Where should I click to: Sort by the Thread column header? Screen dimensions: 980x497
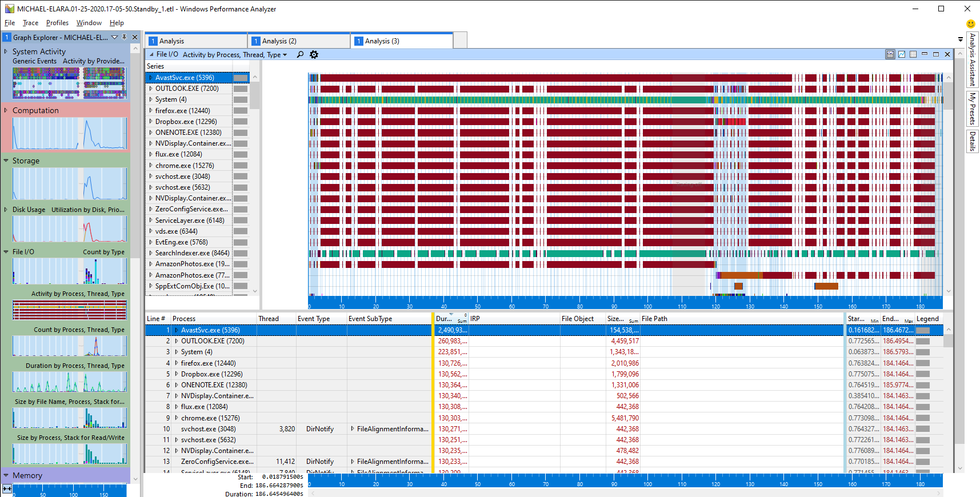click(276, 319)
